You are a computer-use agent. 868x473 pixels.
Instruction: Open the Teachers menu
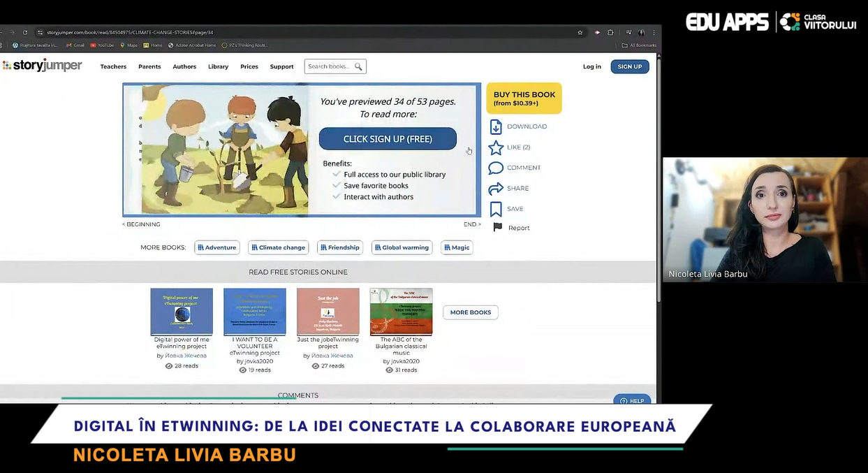pos(113,66)
